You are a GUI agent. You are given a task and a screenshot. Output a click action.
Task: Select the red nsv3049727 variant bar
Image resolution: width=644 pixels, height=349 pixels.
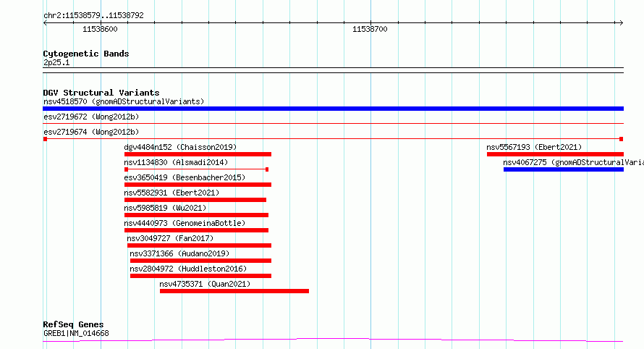(199, 245)
